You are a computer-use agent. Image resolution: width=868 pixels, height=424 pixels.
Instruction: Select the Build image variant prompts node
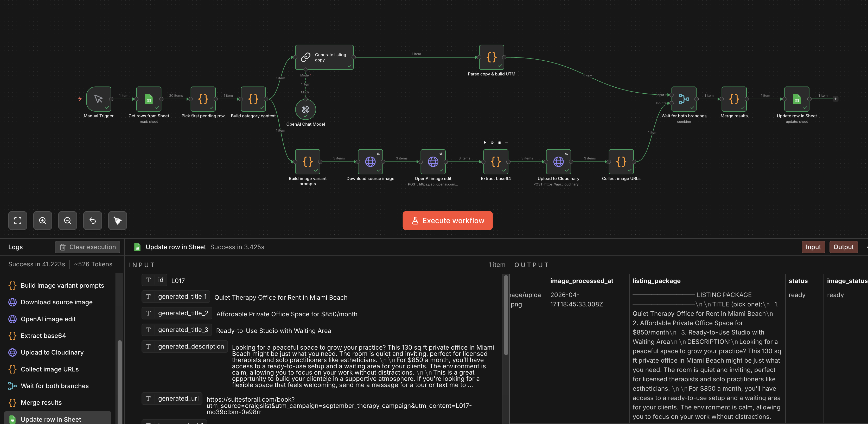[x=307, y=162]
